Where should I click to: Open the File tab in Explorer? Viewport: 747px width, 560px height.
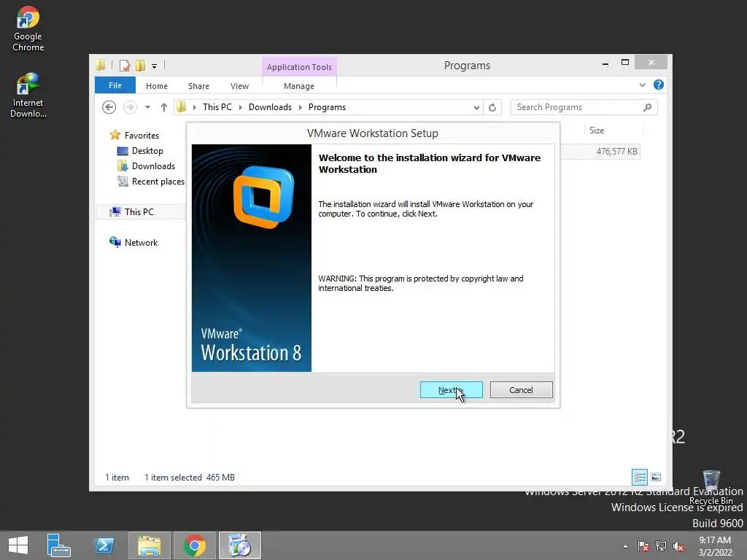pyautogui.click(x=115, y=85)
